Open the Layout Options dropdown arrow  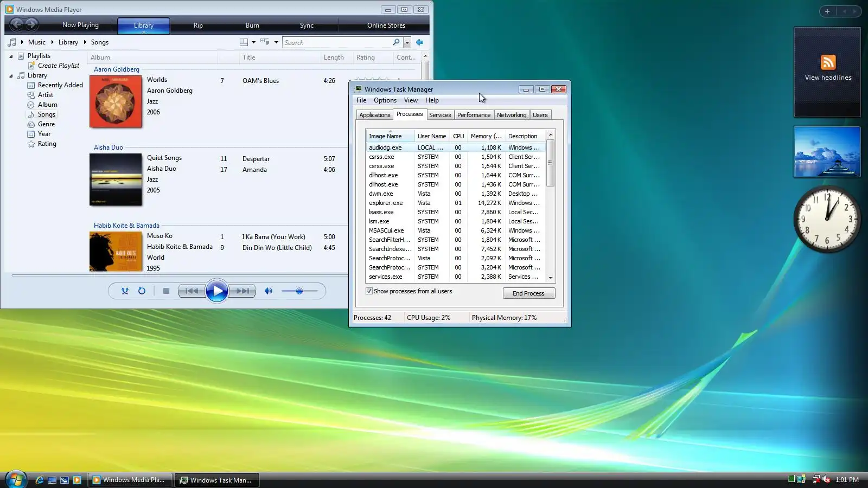(253, 42)
